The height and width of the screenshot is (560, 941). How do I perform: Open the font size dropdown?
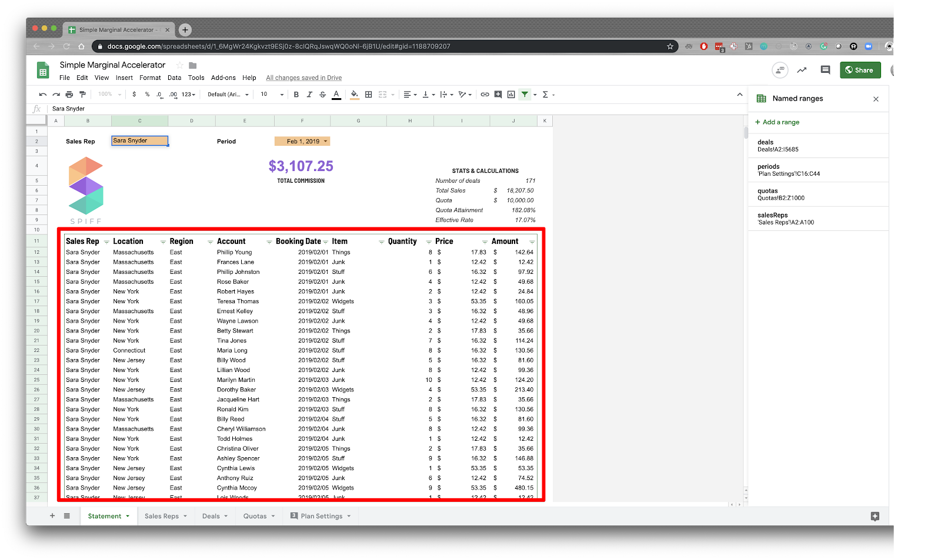(x=271, y=94)
